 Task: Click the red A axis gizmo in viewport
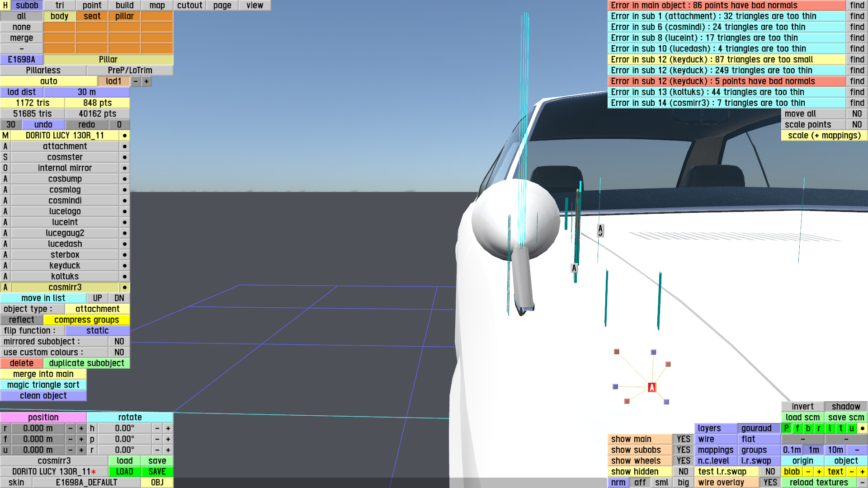click(651, 387)
